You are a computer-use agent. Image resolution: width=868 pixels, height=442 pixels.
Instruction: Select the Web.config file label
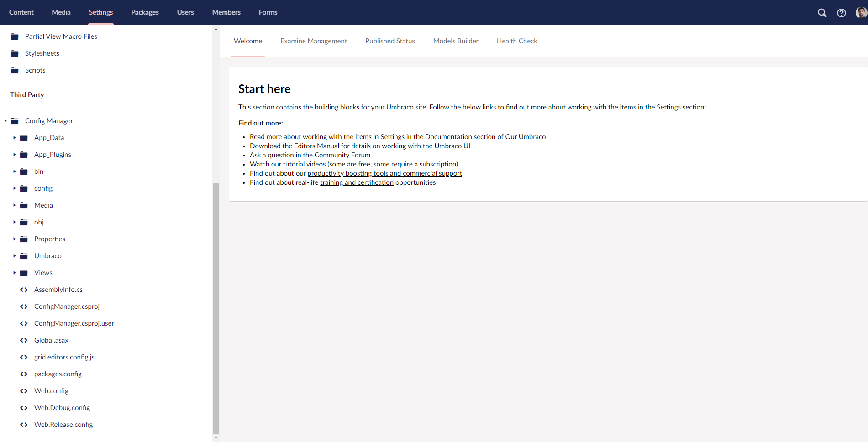coord(51,391)
